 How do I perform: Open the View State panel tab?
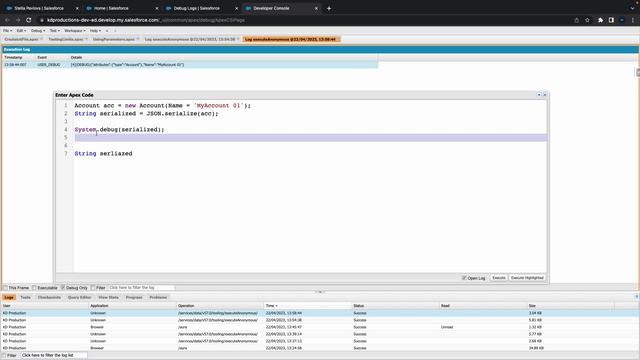click(x=108, y=298)
